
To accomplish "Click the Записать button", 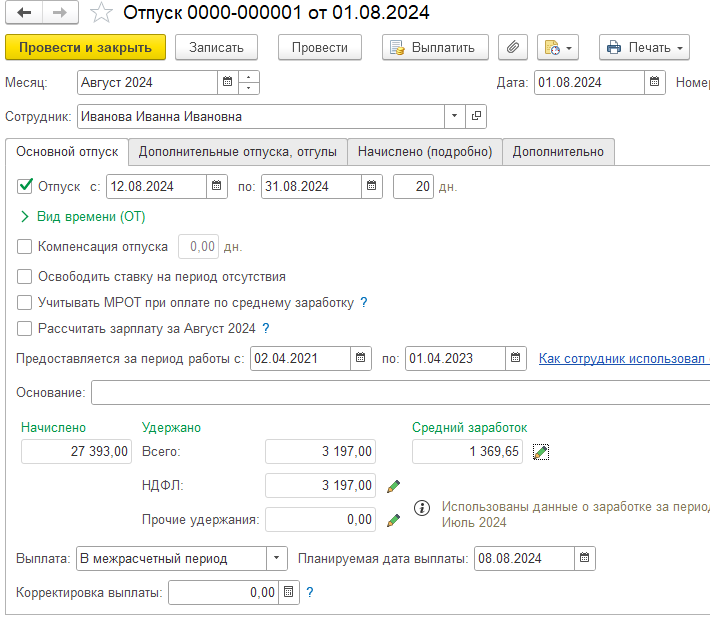I will pyautogui.click(x=216, y=47).
